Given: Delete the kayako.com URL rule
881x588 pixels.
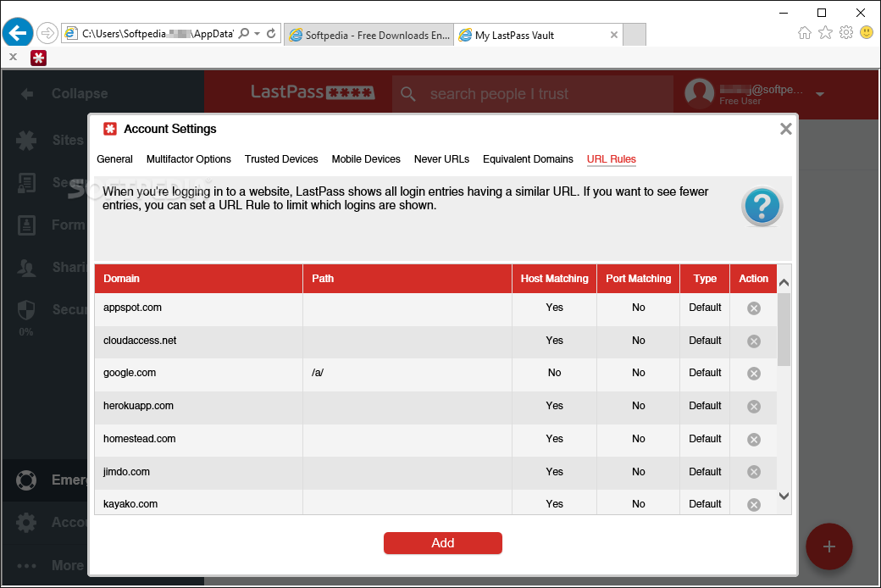Looking at the screenshot, I should (x=753, y=505).
